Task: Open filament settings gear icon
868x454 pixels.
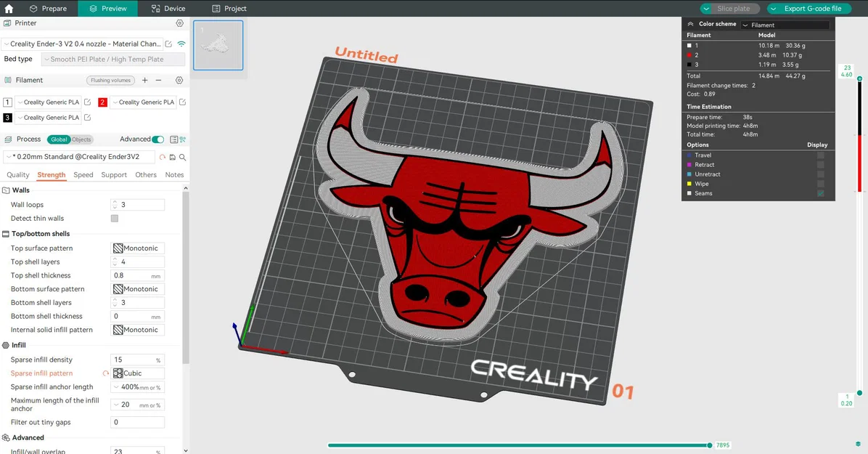Action: (179, 81)
